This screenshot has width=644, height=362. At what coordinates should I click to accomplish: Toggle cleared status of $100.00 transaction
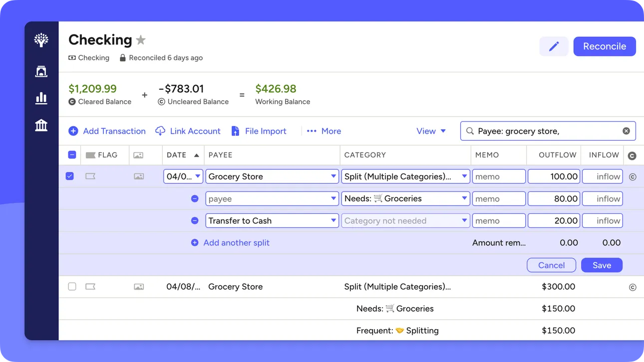633,177
